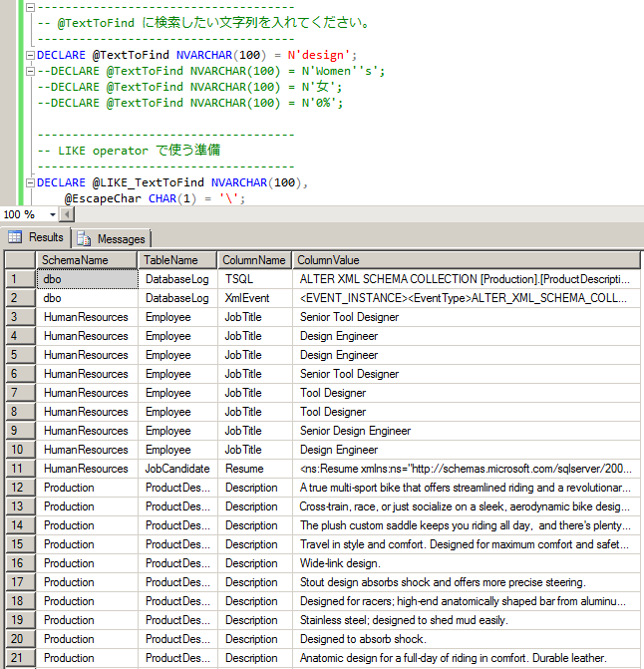Click the editor's horizontal scrollbar track
Viewport: 644px width, 669px height.
click(x=349, y=214)
